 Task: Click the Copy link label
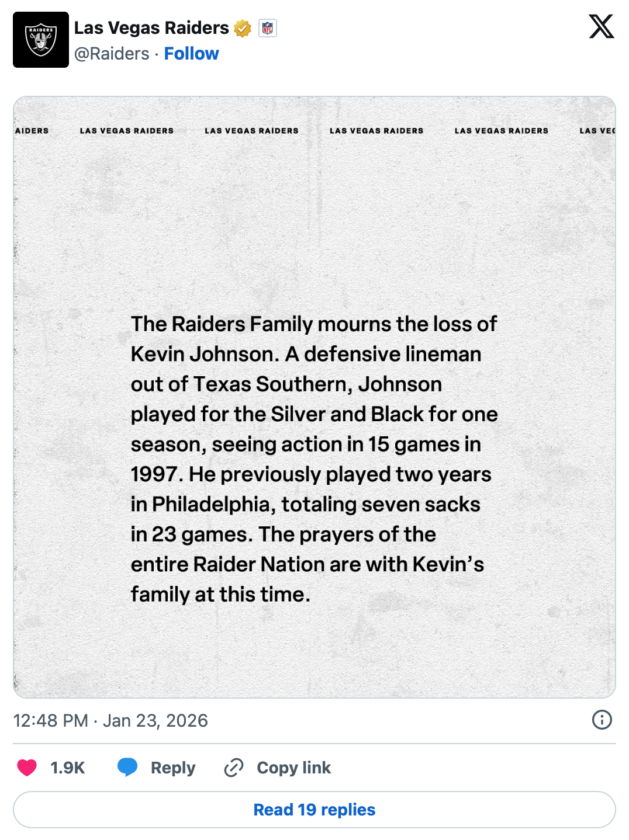coord(293,768)
